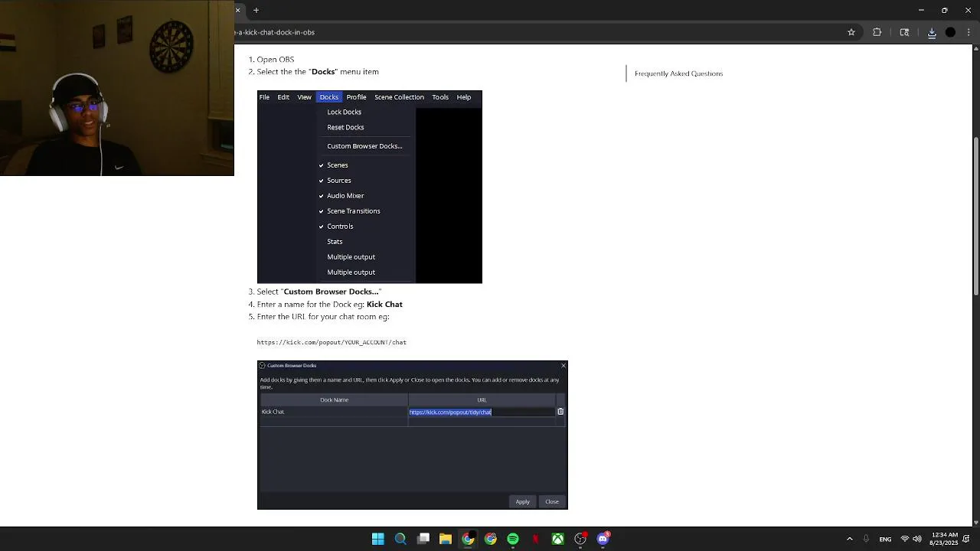Open the View menu in OBS image

(304, 97)
